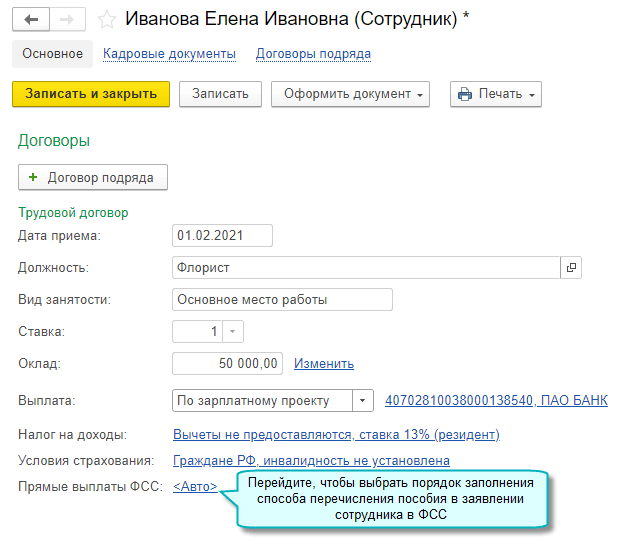This screenshot has height=545, width=636.
Task: Open the Условия страхования link
Action: (311, 460)
